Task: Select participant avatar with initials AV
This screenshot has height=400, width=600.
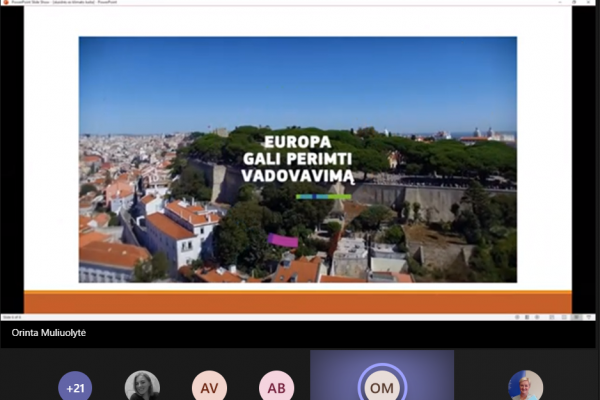Action: pyautogui.click(x=209, y=387)
